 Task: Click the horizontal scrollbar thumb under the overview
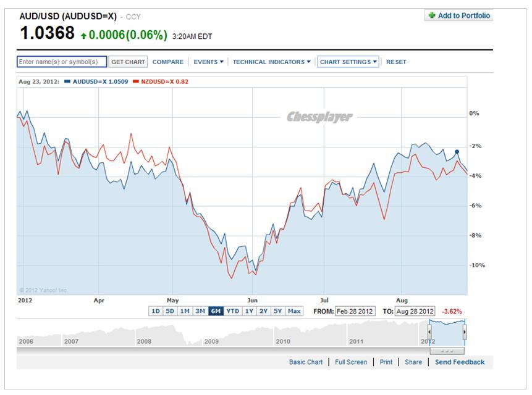pyautogui.click(x=447, y=351)
